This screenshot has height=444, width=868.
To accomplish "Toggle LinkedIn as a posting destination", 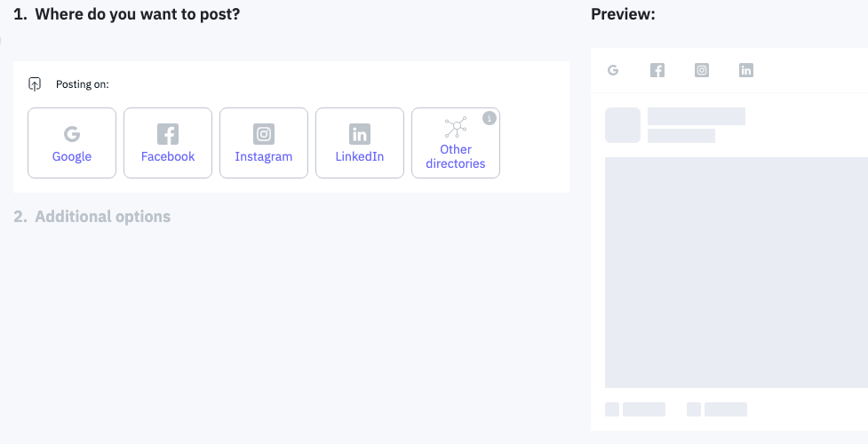I will tap(360, 143).
